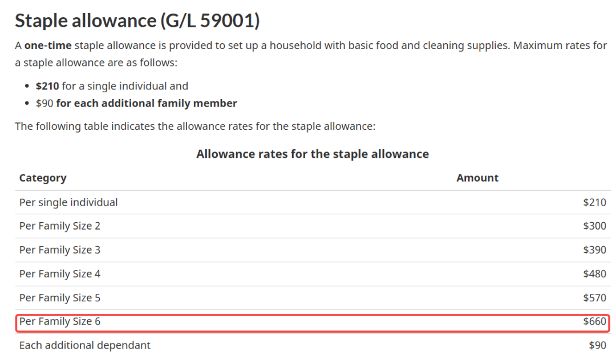This screenshot has width=616, height=364.
Task: Select the Per Family Size 5 label
Action: pyautogui.click(x=60, y=298)
